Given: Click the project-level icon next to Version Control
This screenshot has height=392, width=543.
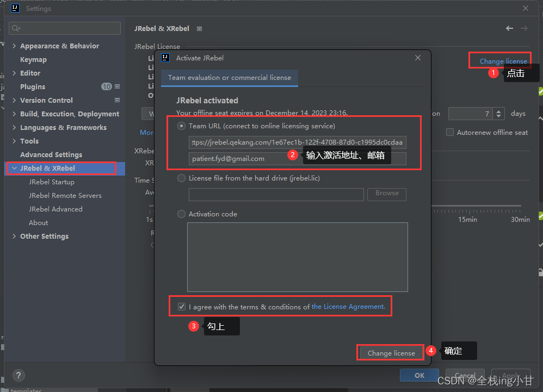Looking at the screenshot, I should coord(117,100).
